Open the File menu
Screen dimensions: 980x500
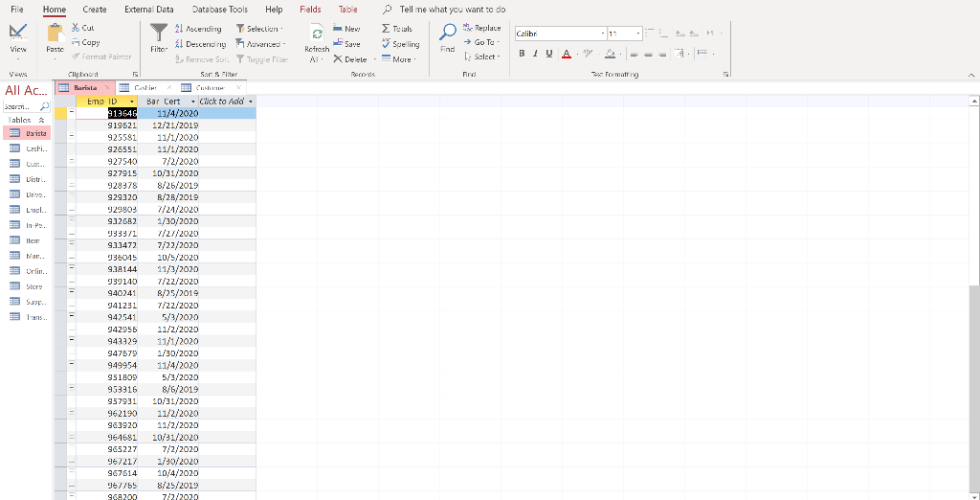(17, 10)
